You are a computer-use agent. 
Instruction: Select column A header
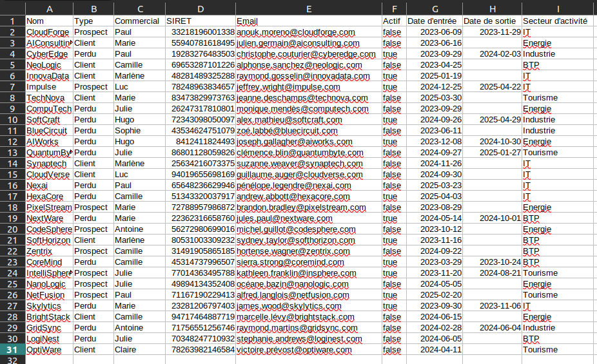[49, 9]
